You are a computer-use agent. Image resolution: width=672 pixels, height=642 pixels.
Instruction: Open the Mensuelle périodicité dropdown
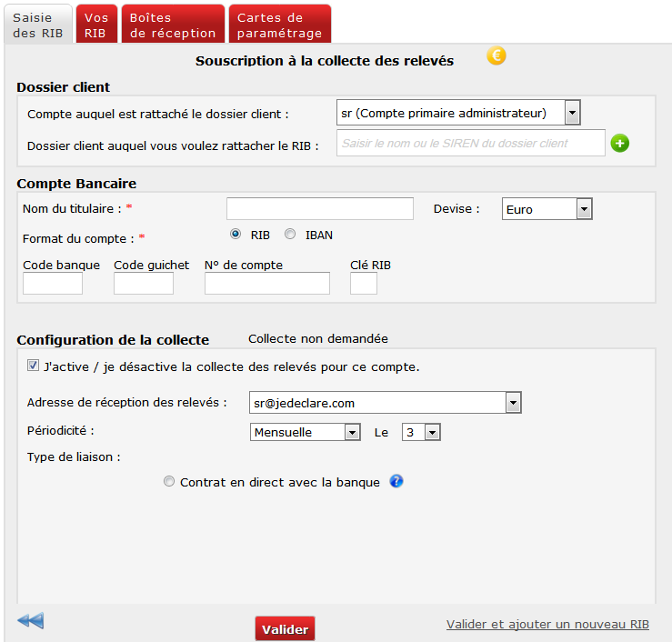pyautogui.click(x=306, y=432)
